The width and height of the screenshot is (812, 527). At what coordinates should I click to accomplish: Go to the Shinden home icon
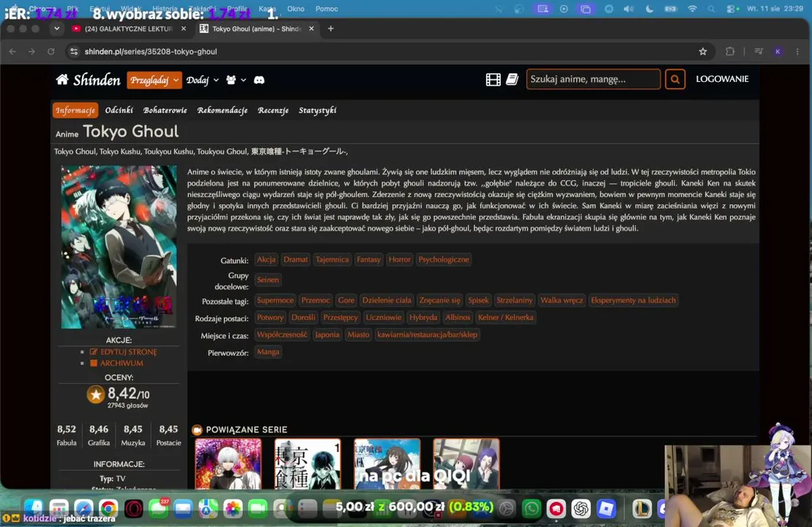click(62, 79)
